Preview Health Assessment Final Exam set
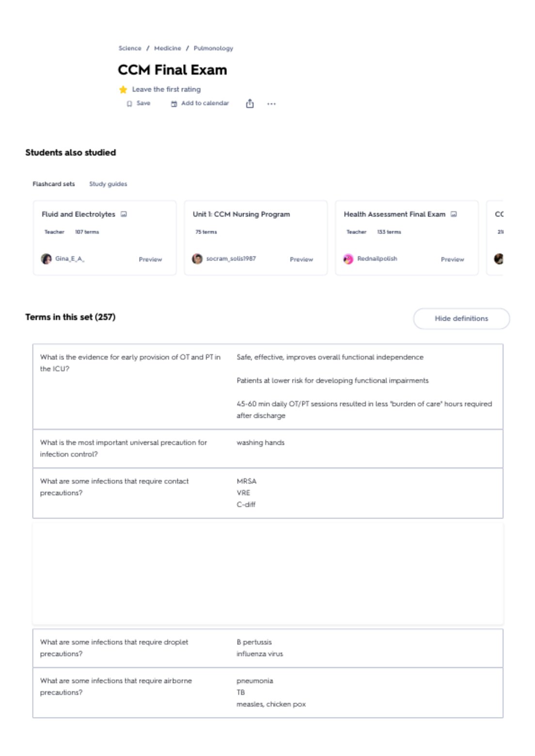 pyautogui.click(x=452, y=260)
